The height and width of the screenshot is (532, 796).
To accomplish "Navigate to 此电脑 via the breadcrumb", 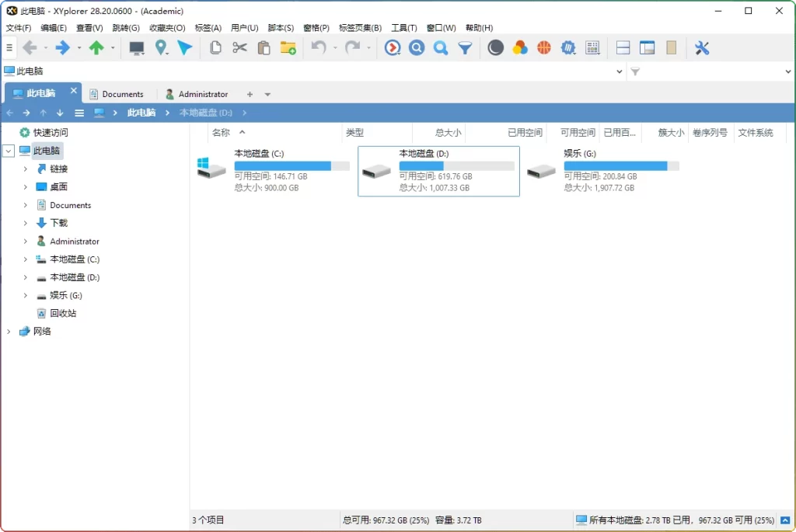I will tap(141, 112).
